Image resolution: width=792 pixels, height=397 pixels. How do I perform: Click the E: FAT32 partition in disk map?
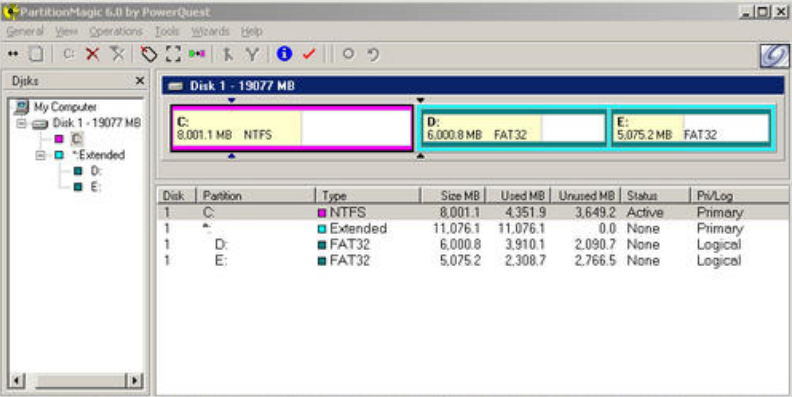(690, 128)
